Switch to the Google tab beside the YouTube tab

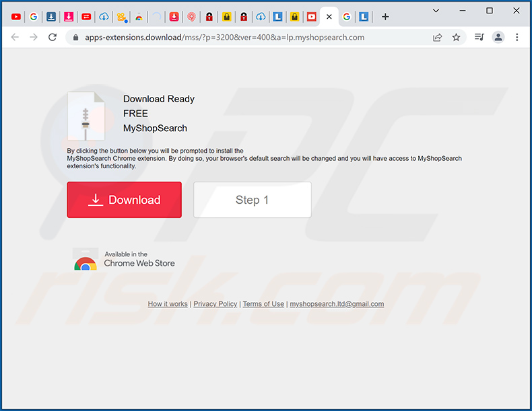click(33, 17)
